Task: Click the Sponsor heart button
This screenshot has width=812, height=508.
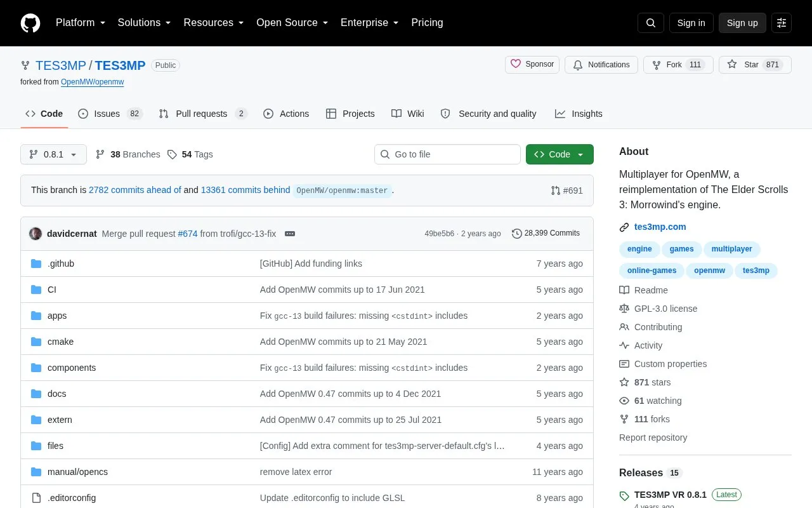Action: (532, 64)
